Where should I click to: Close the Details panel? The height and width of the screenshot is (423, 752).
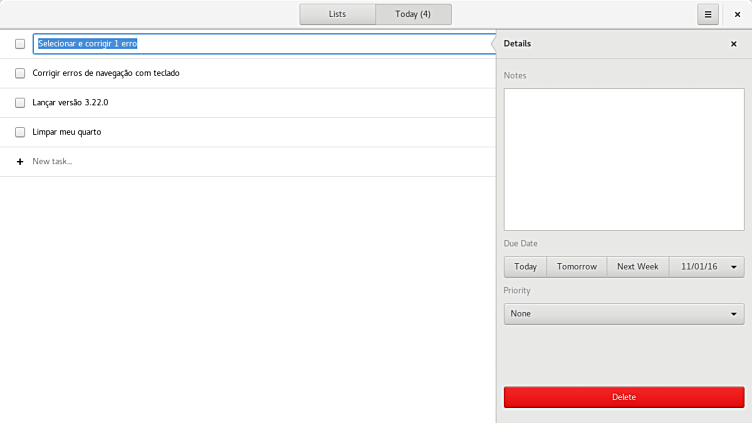pyautogui.click(x=733, y=44)
